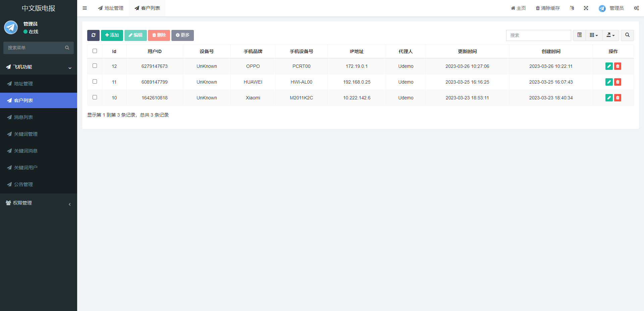The height and width of the screenshot is (311, 644).
Task: Click the green edit icon for row 12
Action: click(x=609, y=66)
